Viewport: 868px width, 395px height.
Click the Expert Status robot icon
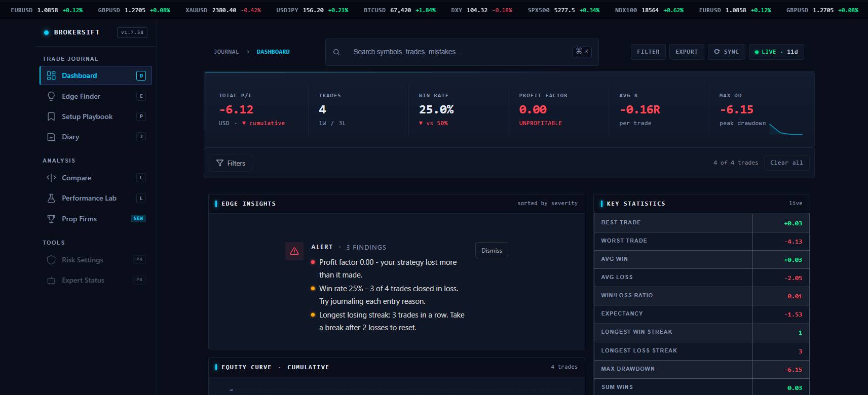point(51,280)
